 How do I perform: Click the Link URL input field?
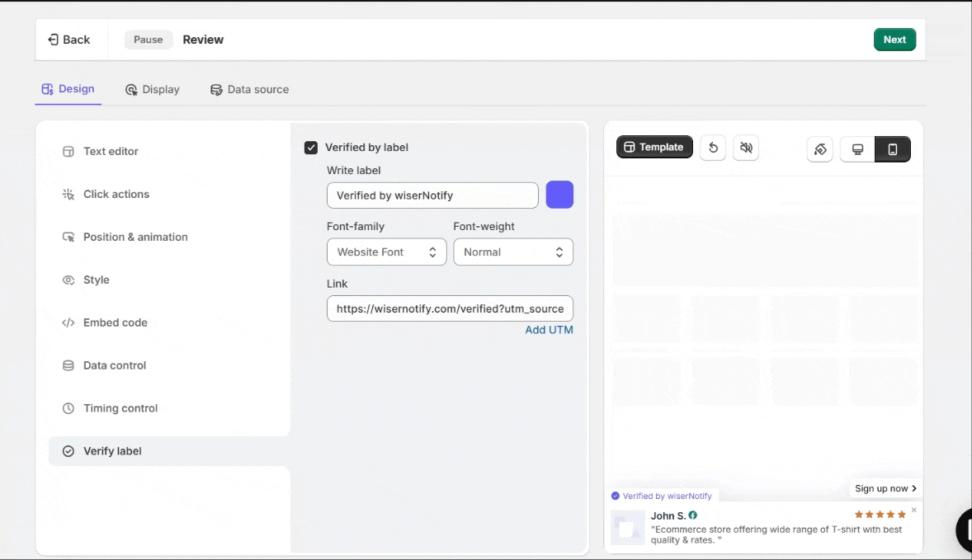coord(450,308)
